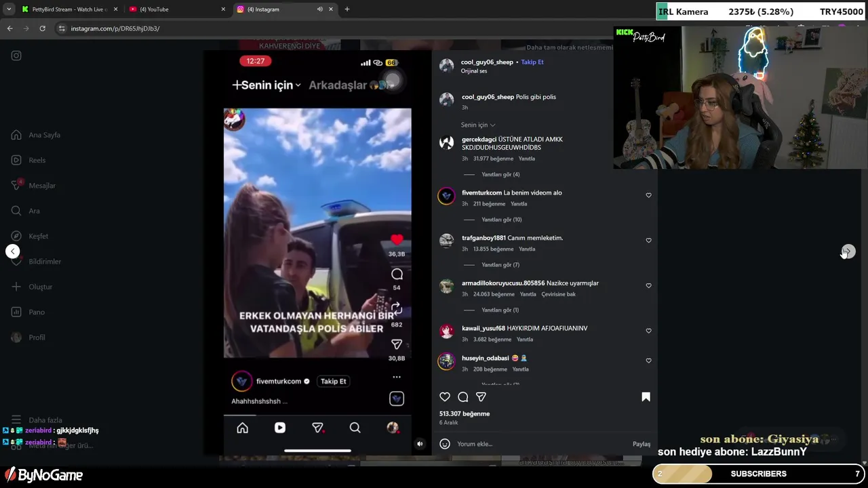This screenshot has width=868, height=488.
Task: Reply to trafganboy1881 comment via Yanıtla
Action: (x=527, y=249)
